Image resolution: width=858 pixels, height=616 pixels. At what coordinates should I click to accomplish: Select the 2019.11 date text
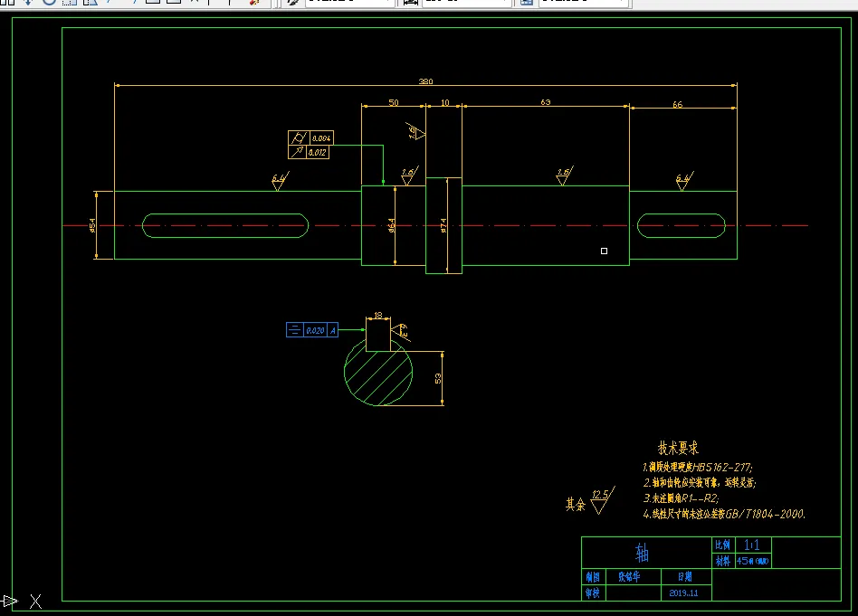683,593
